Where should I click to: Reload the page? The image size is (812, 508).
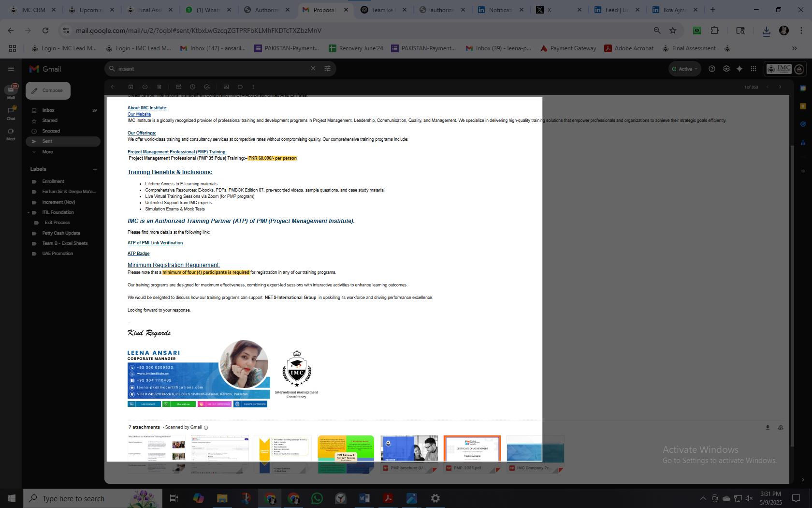[45, 30]
